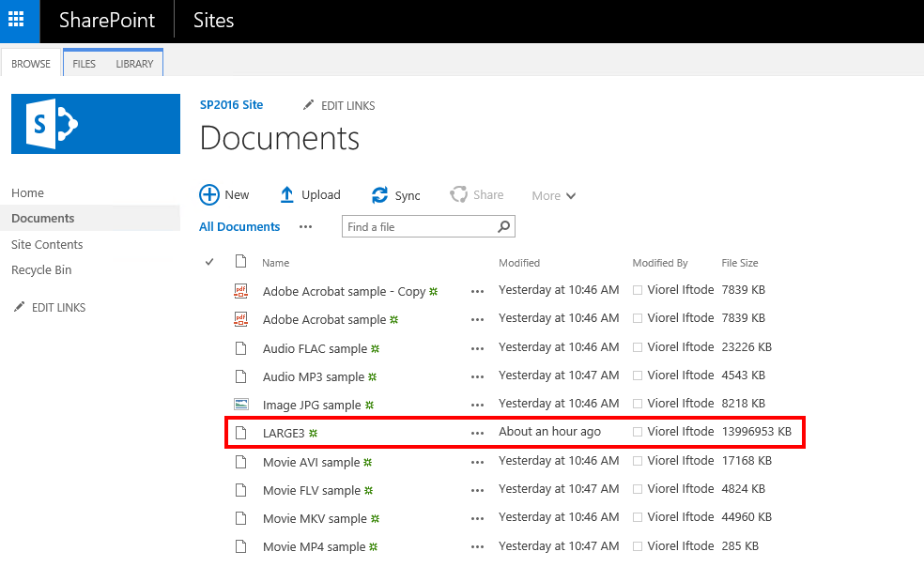Viewport: 924px width, 567px height.
Task: Tick presence checkbox in Audio FLAC sample row
Action: (637, 347)
